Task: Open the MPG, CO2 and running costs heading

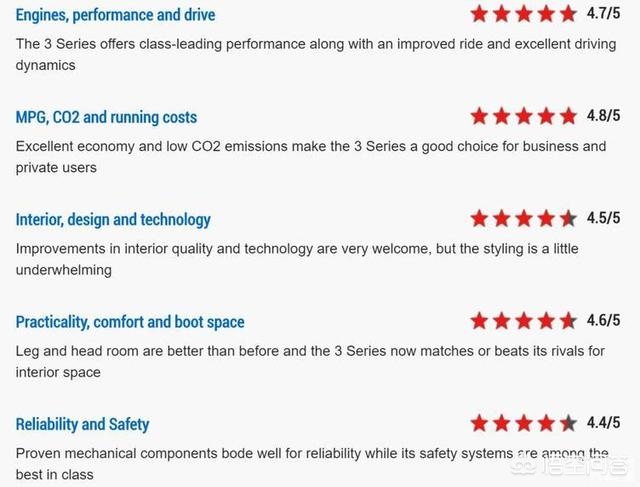Action: click(x=106, y=117)
